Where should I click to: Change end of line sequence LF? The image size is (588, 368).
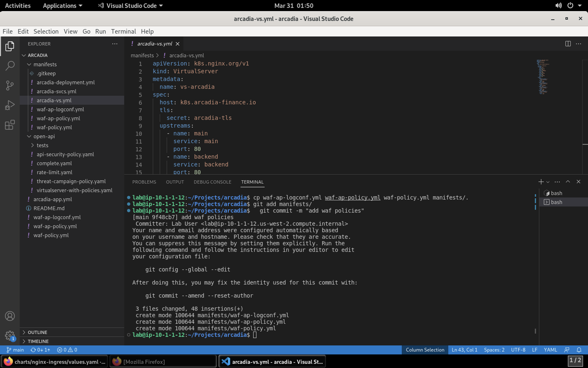(x=535, y=350)
